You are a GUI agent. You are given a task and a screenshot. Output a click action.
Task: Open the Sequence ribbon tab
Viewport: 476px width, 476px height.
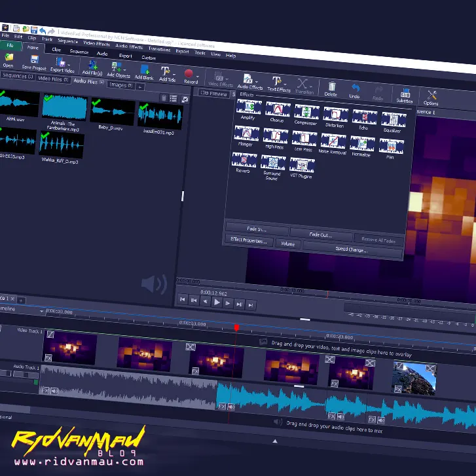(x=79, y=51)
